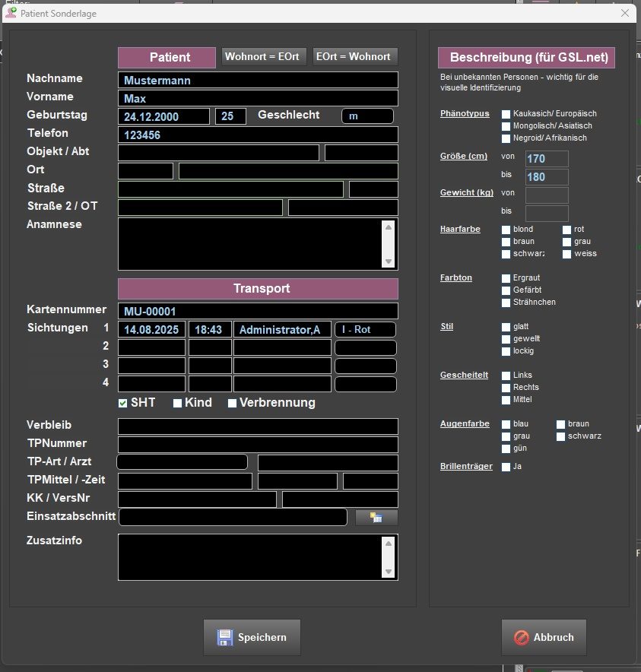Select Kaukasich/Europäisch phenotype checkbox

(506, 114)
